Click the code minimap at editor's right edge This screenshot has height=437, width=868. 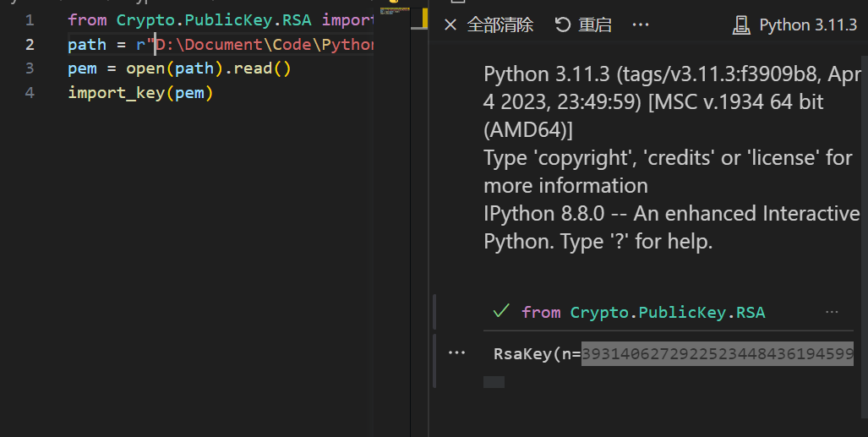pos(394,12)
